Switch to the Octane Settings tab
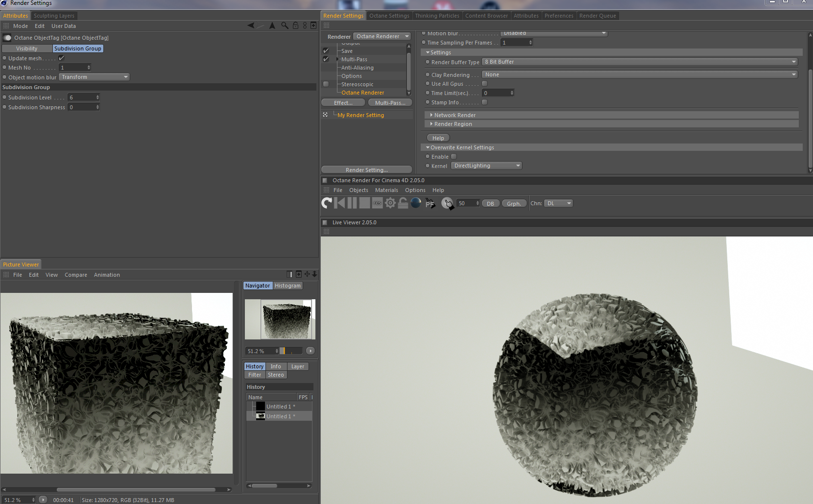The image size is (813, 504). pos(389,16)
